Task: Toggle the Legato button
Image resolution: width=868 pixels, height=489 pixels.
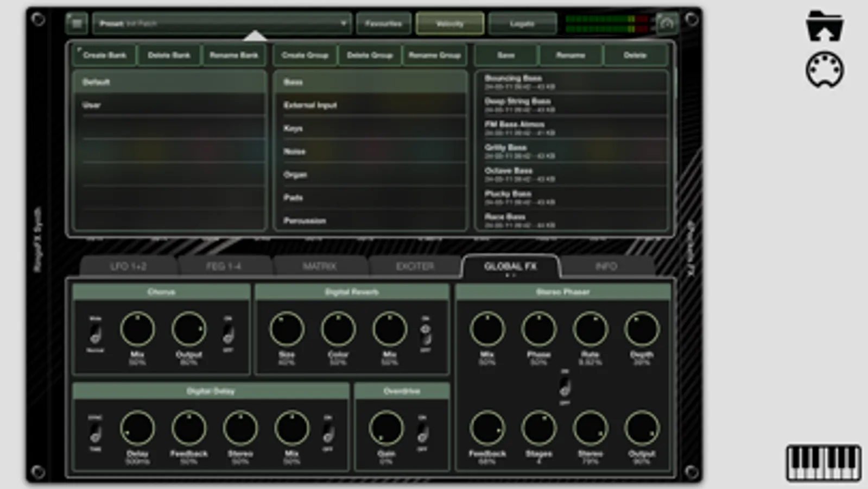Action: (522, 23)
